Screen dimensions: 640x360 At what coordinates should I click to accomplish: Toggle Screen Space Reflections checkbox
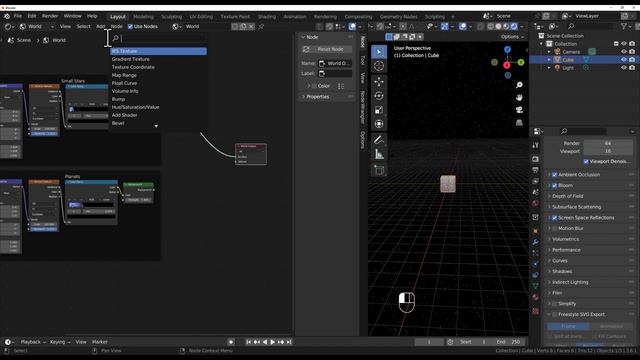coord(555,218)
